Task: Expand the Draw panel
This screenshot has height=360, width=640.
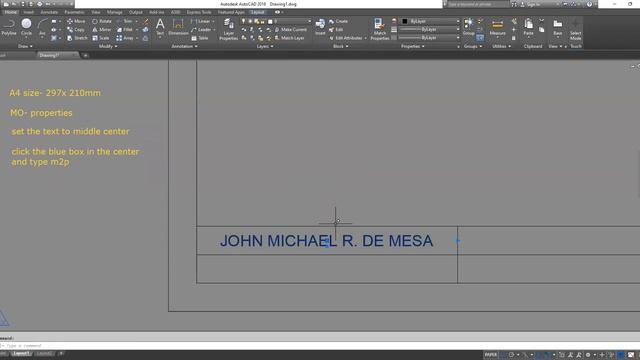Action: tap(25, 46)
